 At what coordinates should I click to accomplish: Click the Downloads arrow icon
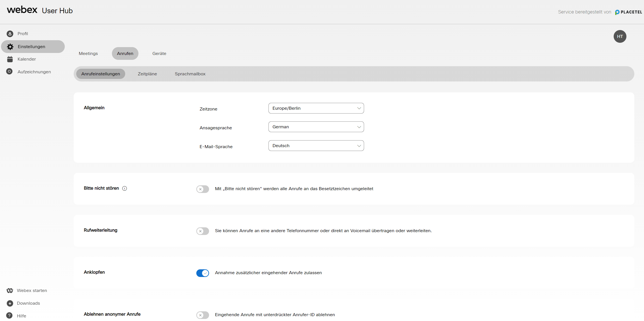coord(10,303)
